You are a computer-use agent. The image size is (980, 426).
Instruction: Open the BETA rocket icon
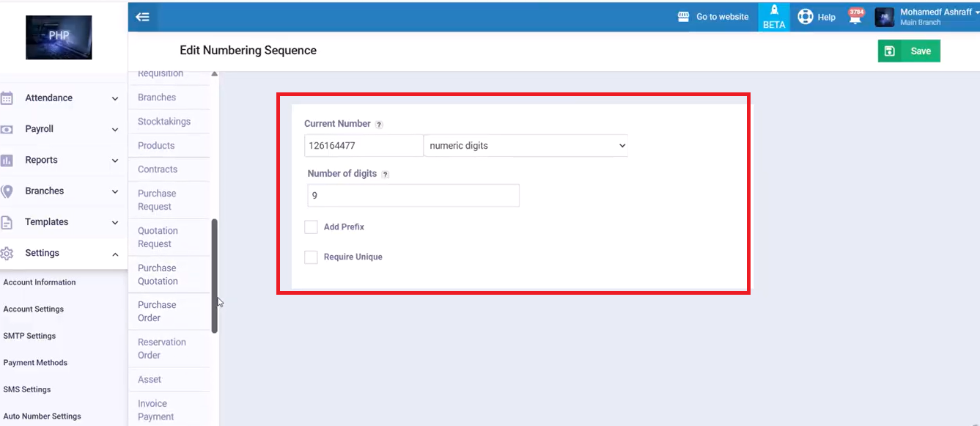[774, 12]
